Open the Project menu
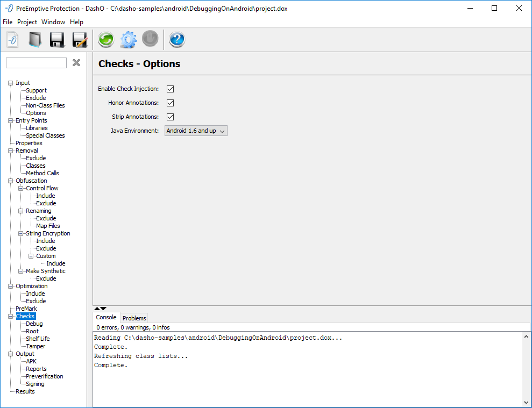 point(27,22)
